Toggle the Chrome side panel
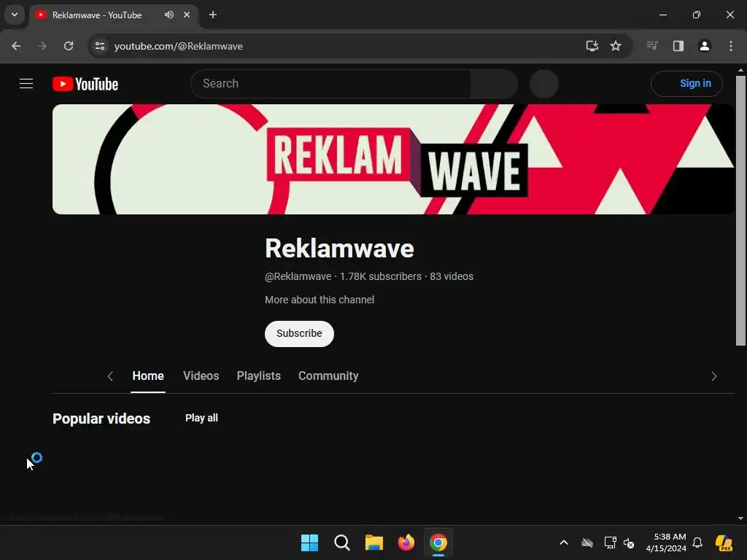 pos(678,46)
